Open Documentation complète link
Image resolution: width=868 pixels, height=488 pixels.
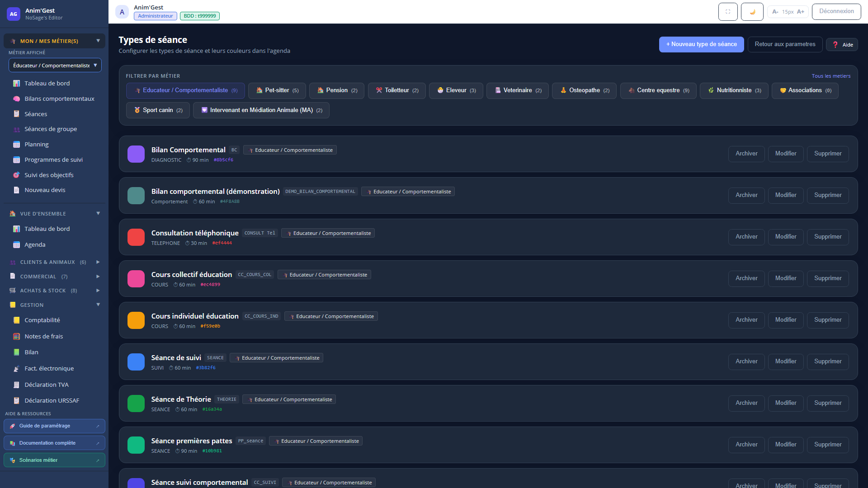pos(54,443)
